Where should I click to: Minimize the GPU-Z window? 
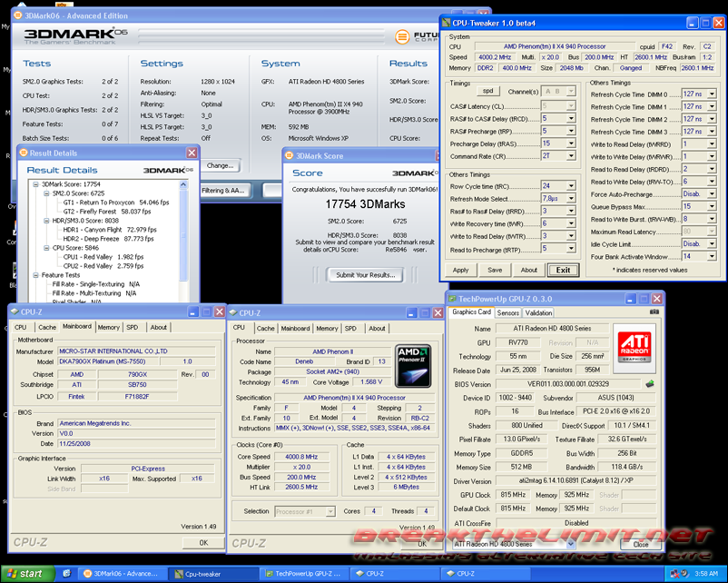(630, 299)
